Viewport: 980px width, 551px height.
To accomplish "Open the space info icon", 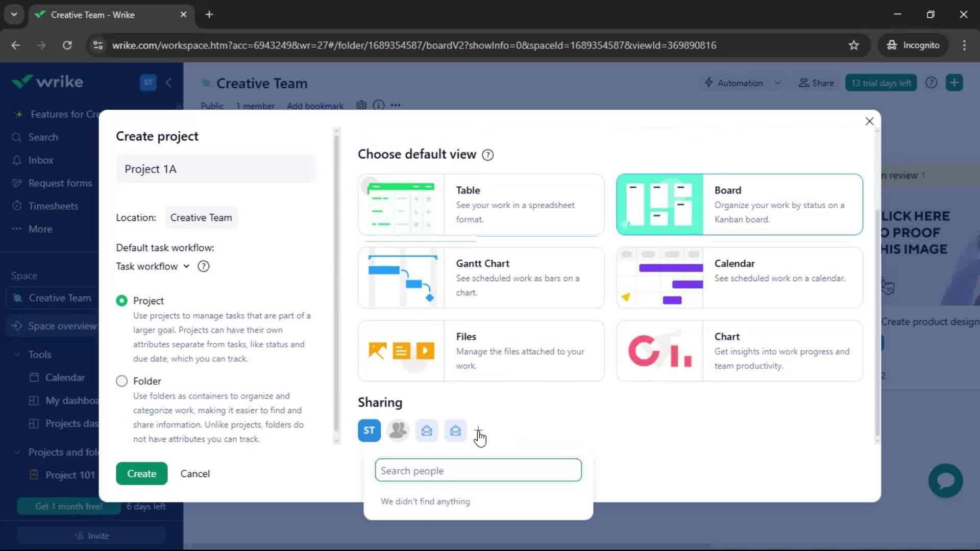I will [x=378, y=105].
